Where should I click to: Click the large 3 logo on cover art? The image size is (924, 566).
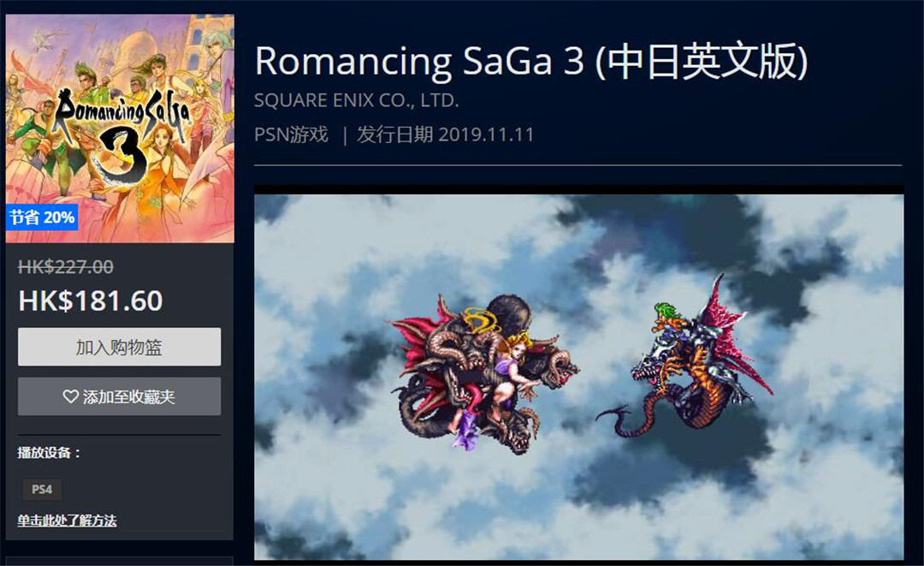pyautogui.click(x=122, y=156)
